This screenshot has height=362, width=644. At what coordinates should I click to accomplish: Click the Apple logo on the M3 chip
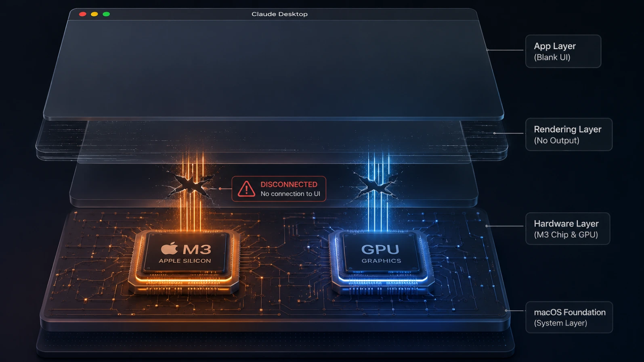coord(170,249)
